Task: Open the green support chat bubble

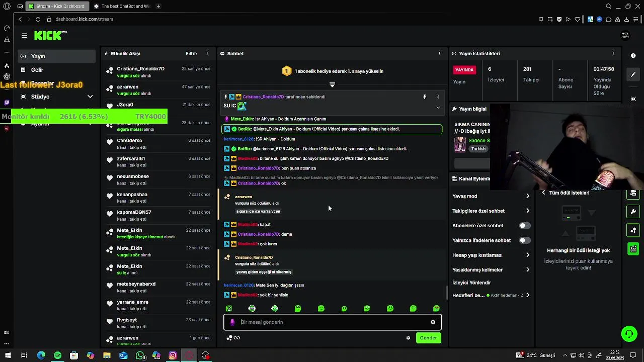Action: 629,334
